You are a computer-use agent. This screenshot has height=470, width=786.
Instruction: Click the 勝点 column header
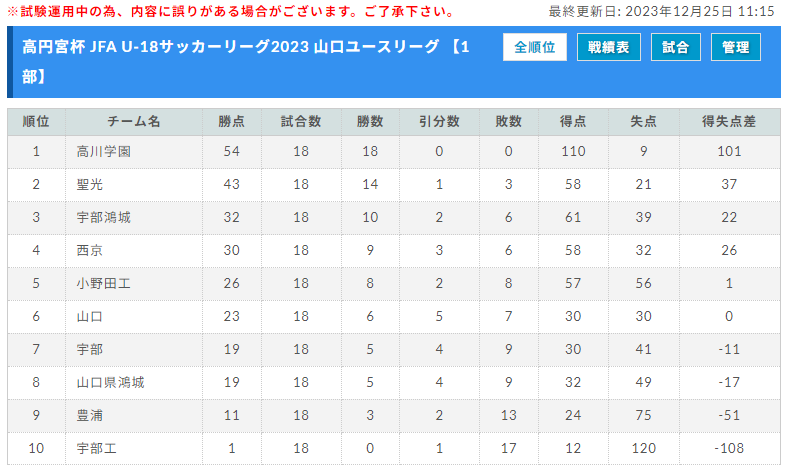tap(232, 122)
